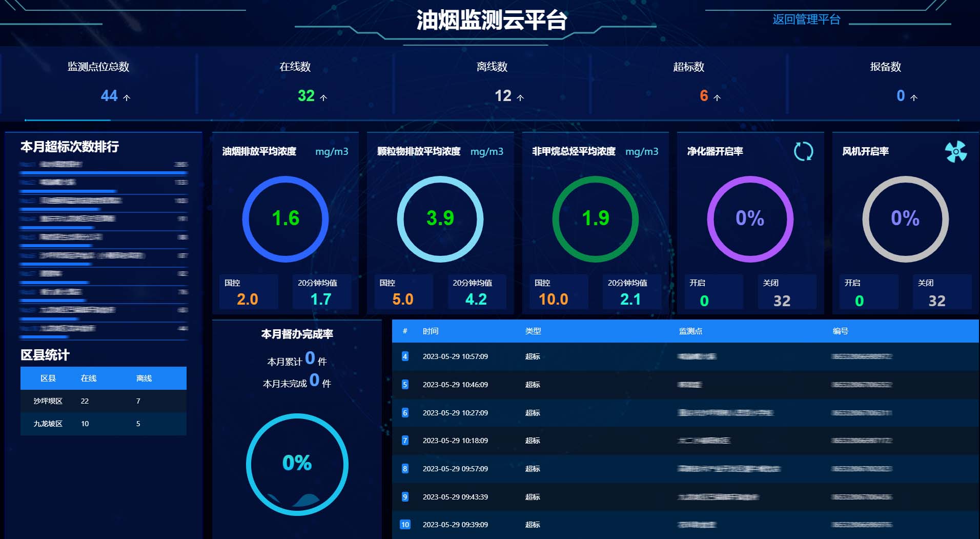Click the up arrow beside offline count 12
The image size is (980, 539).
pos(520,97)
